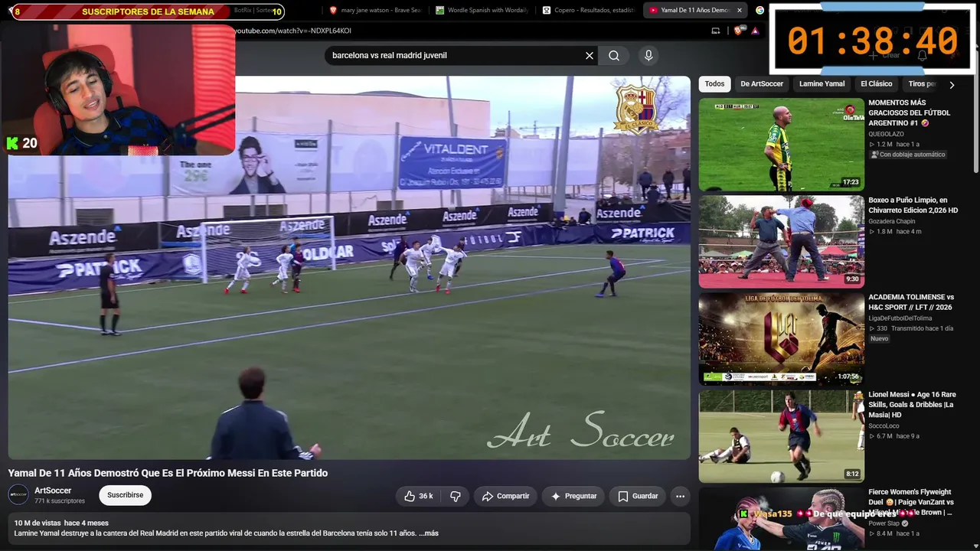The image size is (980, 551).
Task: Open the Gozadera Chapin channel name
Action: [x=892, y=221]
